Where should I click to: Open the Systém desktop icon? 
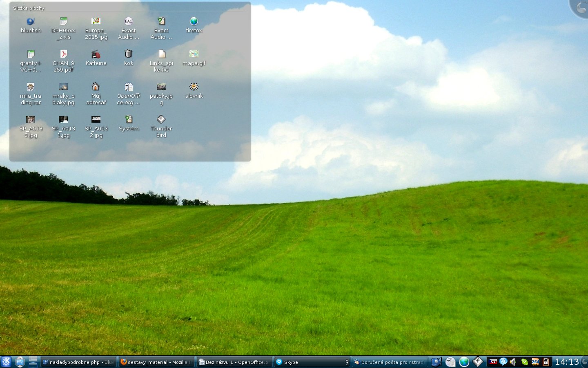click(x=129, y=123)
